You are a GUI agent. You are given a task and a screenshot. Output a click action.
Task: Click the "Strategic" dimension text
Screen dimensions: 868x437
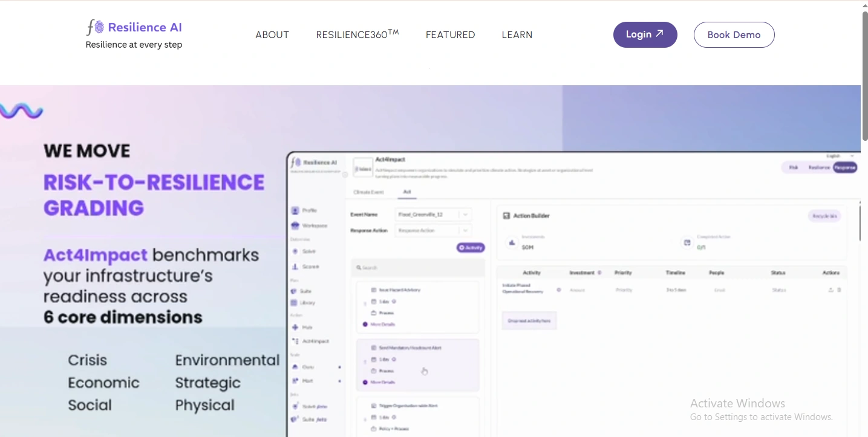(208, 383)
